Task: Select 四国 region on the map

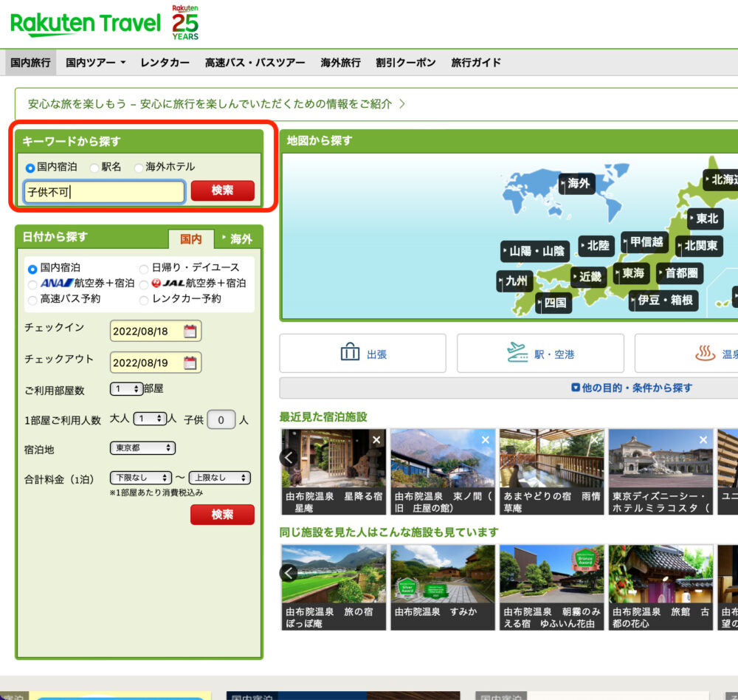Action: pyautogui.click(x=554, y=303)
